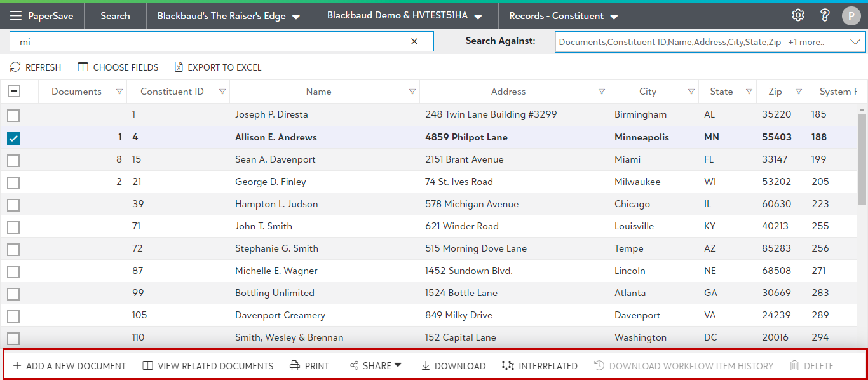Toggle the select-all header checkbox
The image size is (868, 380).
[13, 92]
